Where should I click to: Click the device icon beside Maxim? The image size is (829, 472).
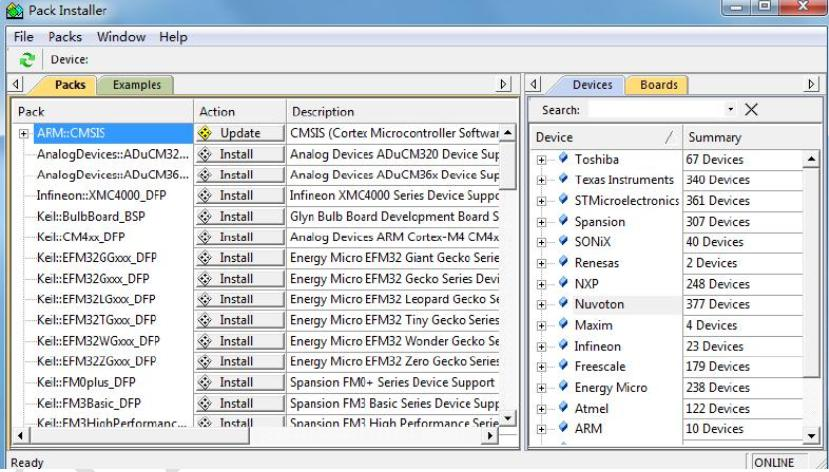pos(564,324)
